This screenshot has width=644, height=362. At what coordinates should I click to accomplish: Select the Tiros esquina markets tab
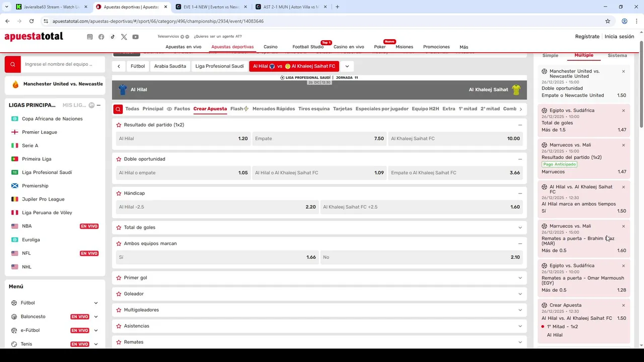pyautogui.click(x=314, y=109)
